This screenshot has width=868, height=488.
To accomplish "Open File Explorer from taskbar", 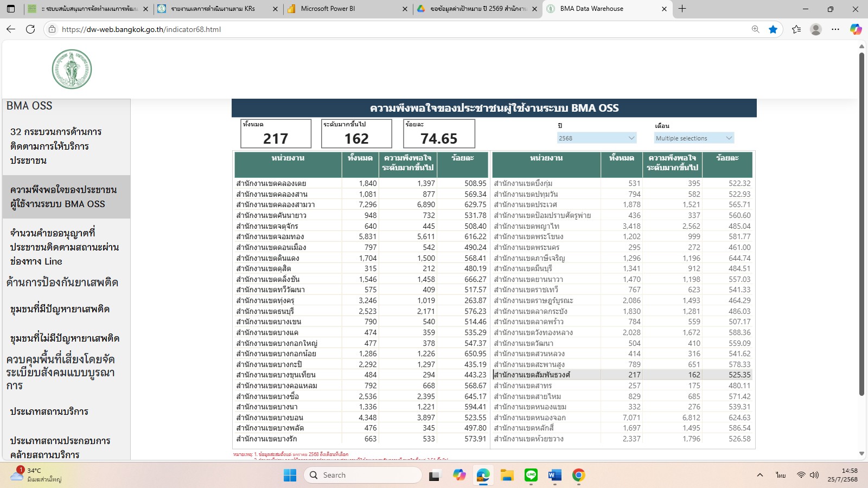I will coord(507,475).
